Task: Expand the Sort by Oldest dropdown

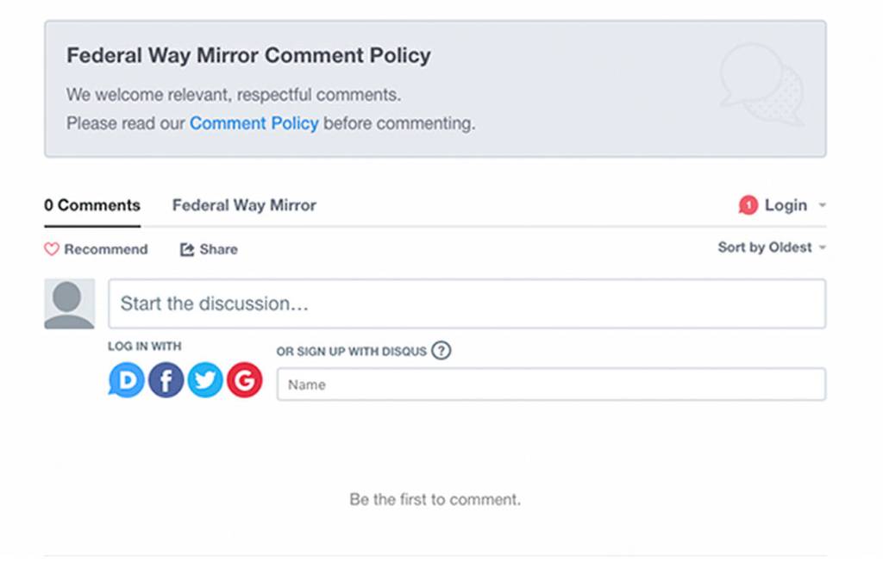Action: point(771,247)
